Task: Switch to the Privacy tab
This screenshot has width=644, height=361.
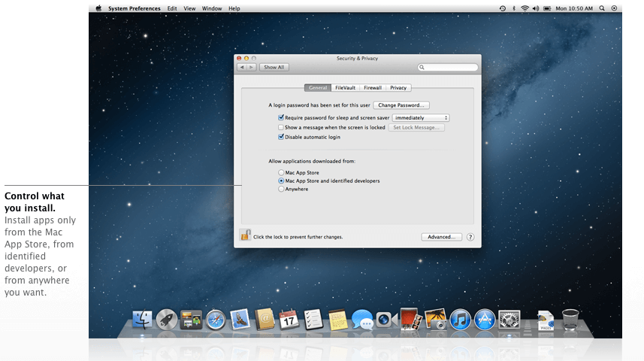Action: [x=398, y=87]
